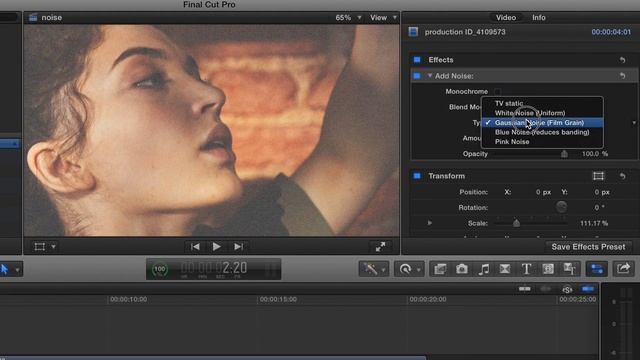
Task: Open the Generators browser
Action: coord(548,269)
